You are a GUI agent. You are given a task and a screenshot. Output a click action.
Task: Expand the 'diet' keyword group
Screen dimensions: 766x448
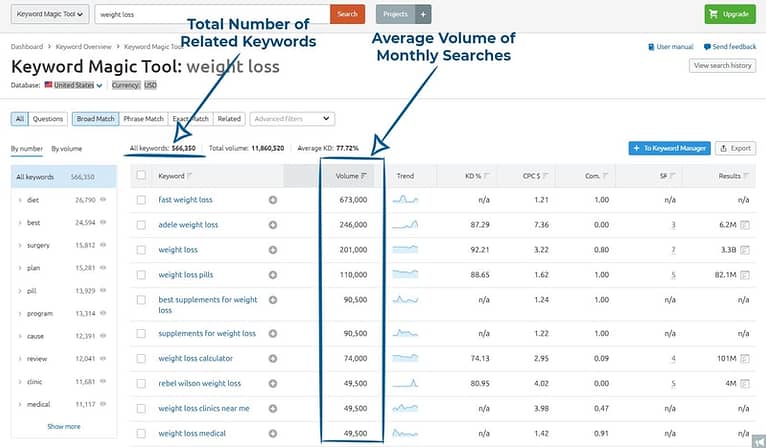(x=20, y=200)
